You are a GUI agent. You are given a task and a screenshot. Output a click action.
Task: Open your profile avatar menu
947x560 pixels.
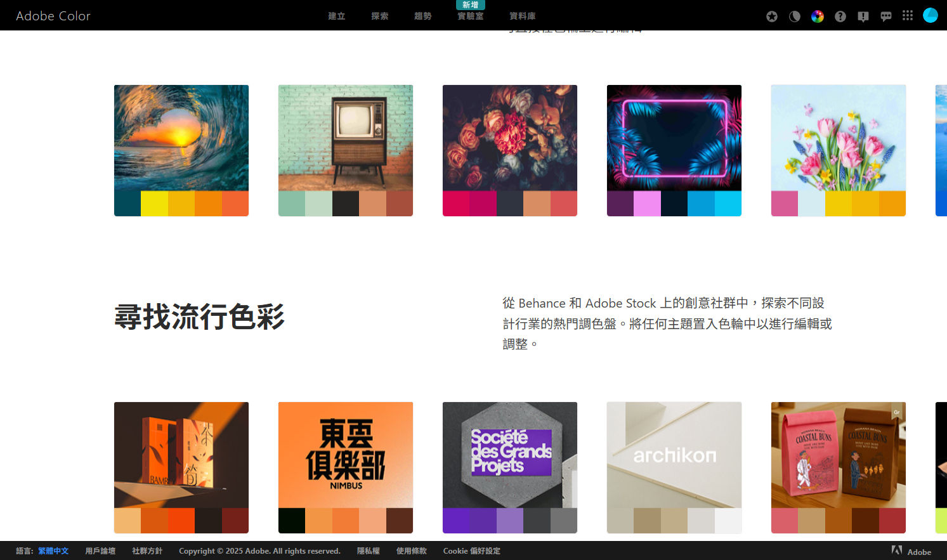930,15
